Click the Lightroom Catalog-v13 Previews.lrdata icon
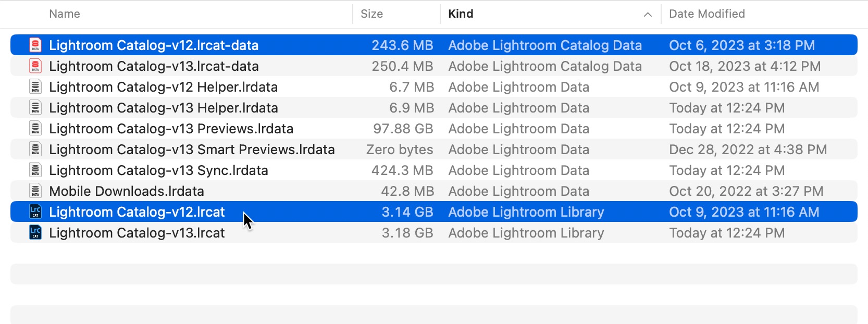This screenshot has height=324, width=868. tap(35, 129)
